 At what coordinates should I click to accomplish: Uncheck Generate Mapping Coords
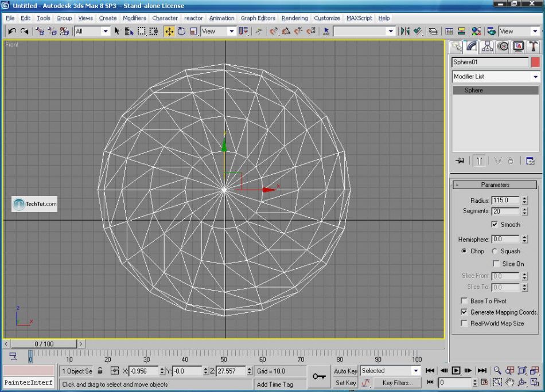click(x=464, y=312)
